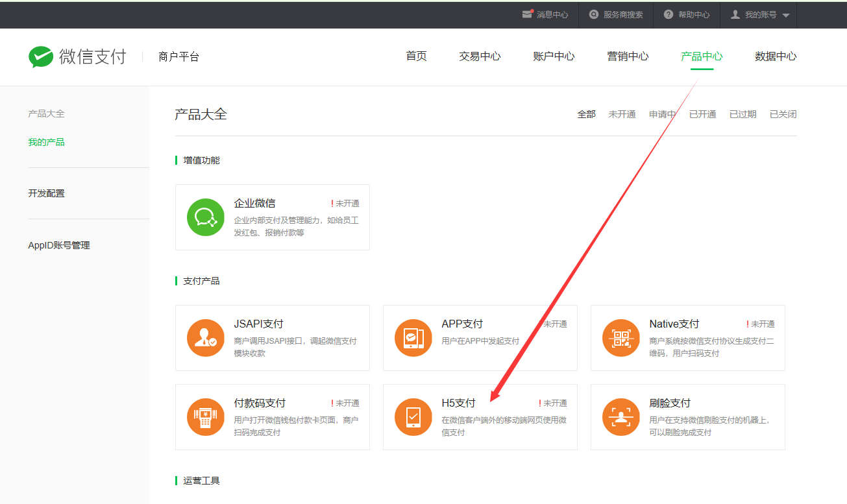Click the H5支付 mobile checkmark icon
Viewport: 847px width, 504px height.
click(413, 417)
